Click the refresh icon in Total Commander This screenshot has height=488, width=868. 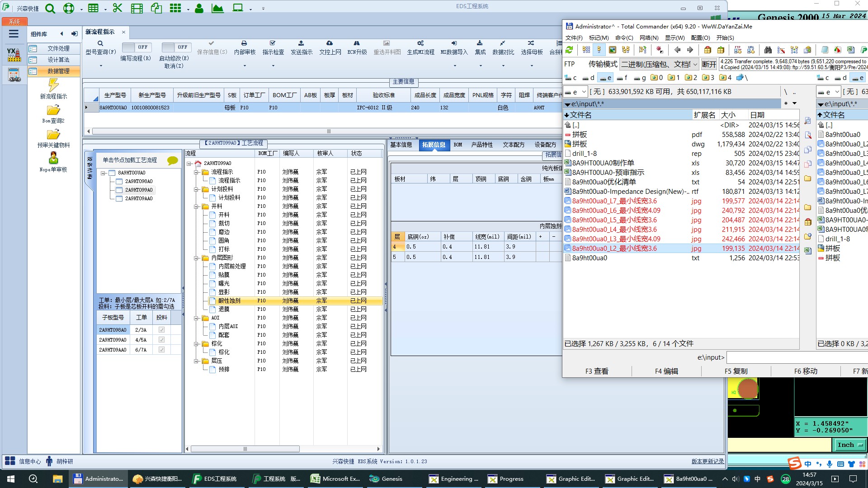click(x=569, y=50)
